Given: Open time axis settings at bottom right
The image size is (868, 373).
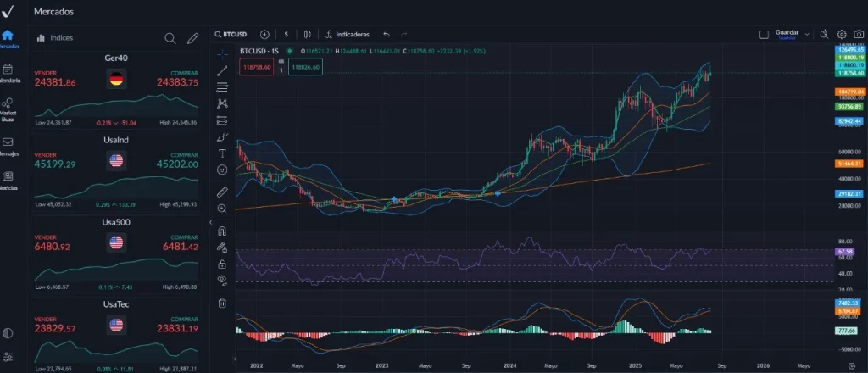Looking at the screenshot, I should click(852, 366).
